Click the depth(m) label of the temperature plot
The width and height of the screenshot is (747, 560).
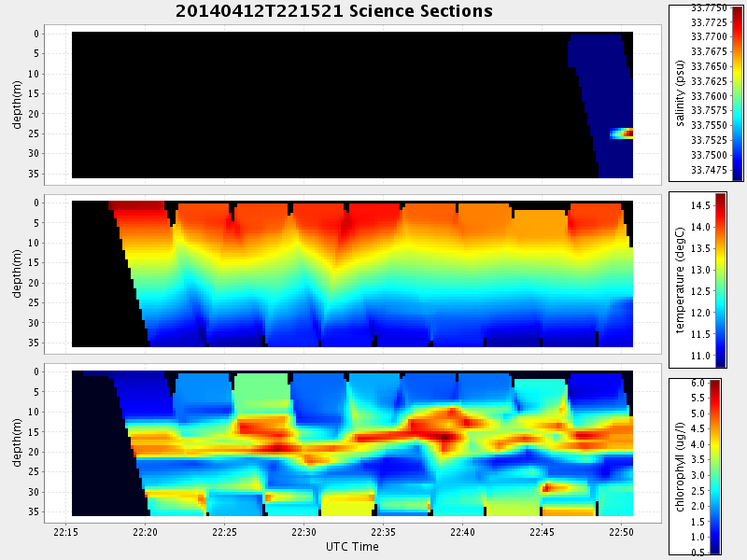pyautogui.click(x=19, y=273)
